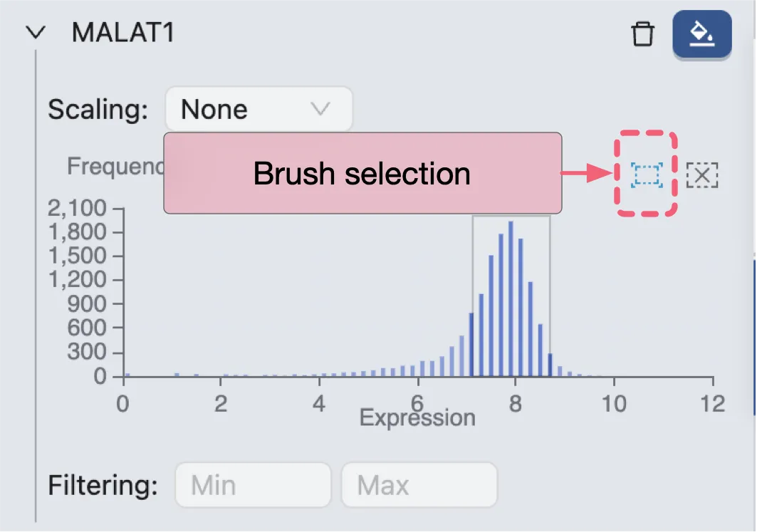Click the trash icon to remove MALAT1

coord(643,33)
